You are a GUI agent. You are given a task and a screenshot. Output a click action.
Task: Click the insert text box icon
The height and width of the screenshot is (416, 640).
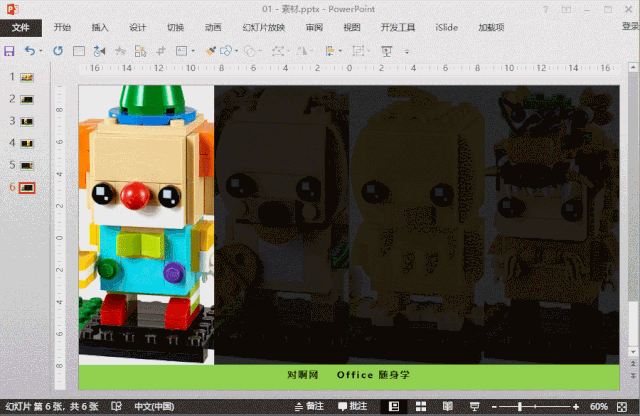tap(182, 51)
